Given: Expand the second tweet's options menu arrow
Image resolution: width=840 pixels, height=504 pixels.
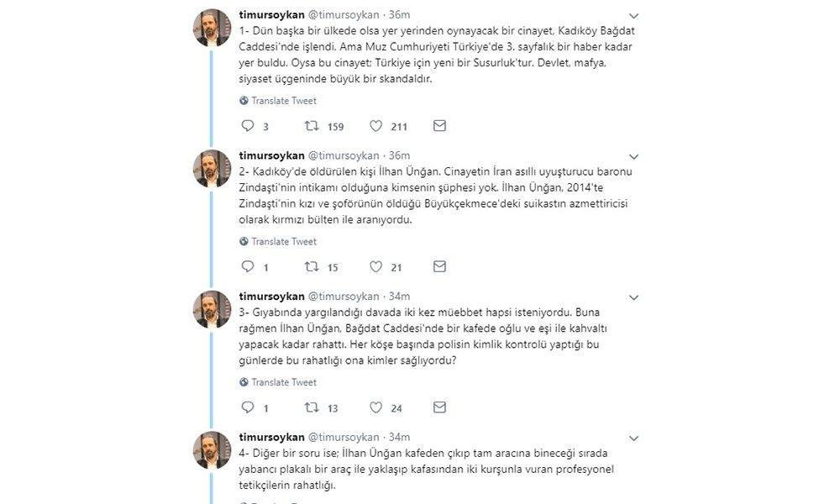Looking at the screenshot, I should [633, 156].
